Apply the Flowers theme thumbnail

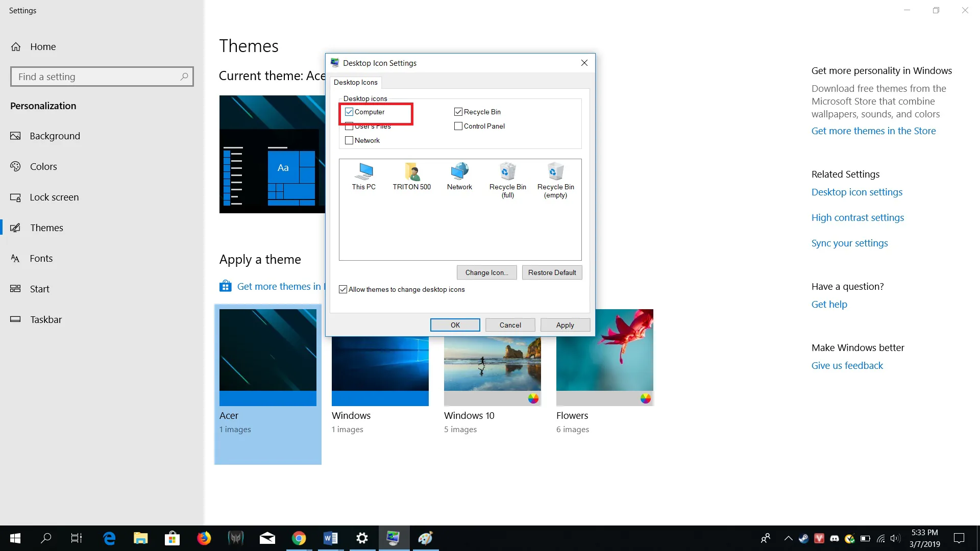[x=605, y=357]
